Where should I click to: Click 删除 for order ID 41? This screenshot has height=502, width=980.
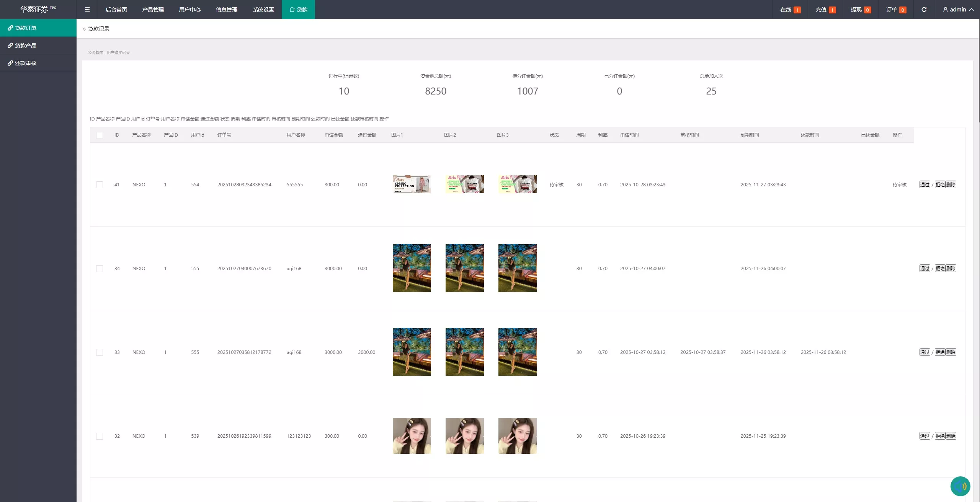pos(951,184)
